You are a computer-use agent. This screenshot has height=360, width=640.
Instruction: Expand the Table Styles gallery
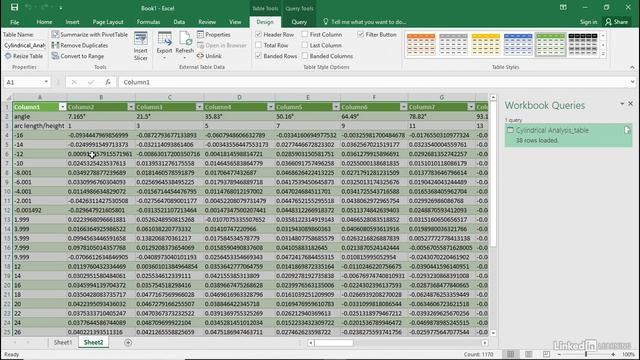click(x=603, y=55)
